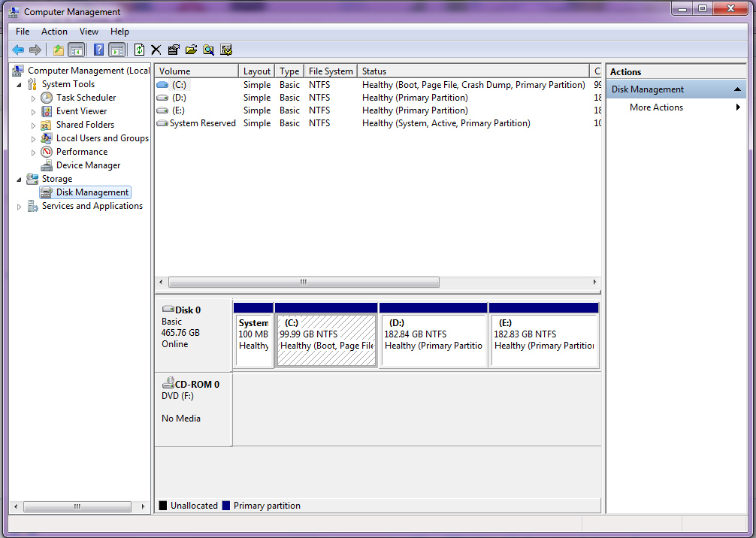The width and height of the screenshot is (756, 538).
Task: Open Help using the question mark icon
Action: (98, 50)
